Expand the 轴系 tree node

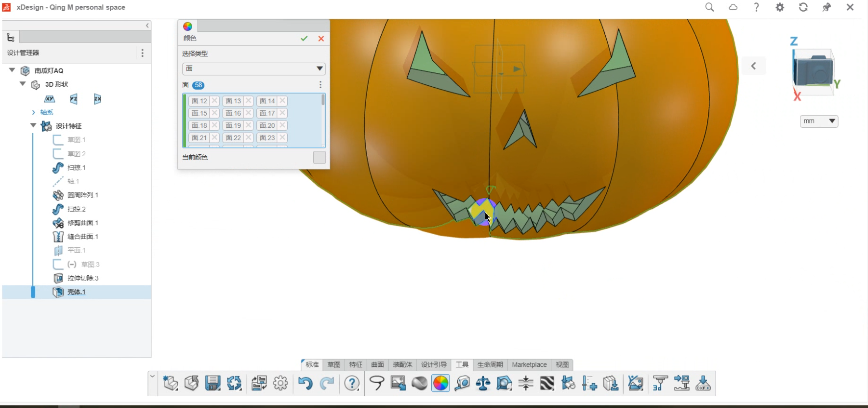tap(33, 113)
